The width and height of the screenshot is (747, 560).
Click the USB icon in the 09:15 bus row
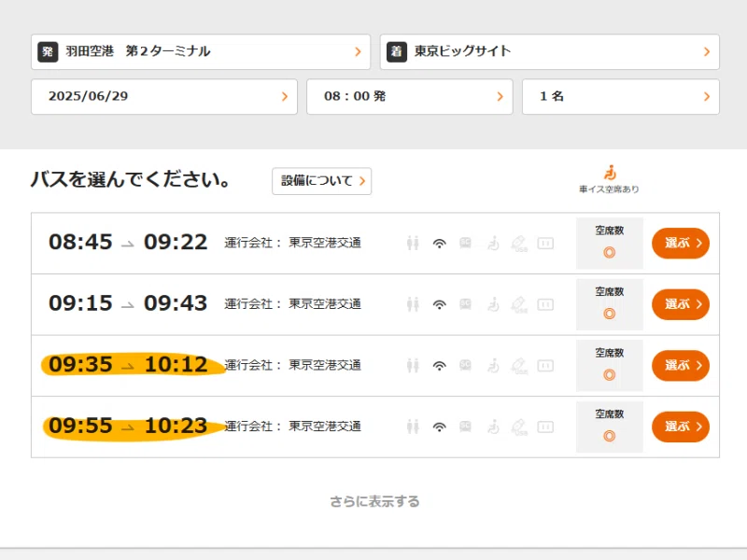519,304
